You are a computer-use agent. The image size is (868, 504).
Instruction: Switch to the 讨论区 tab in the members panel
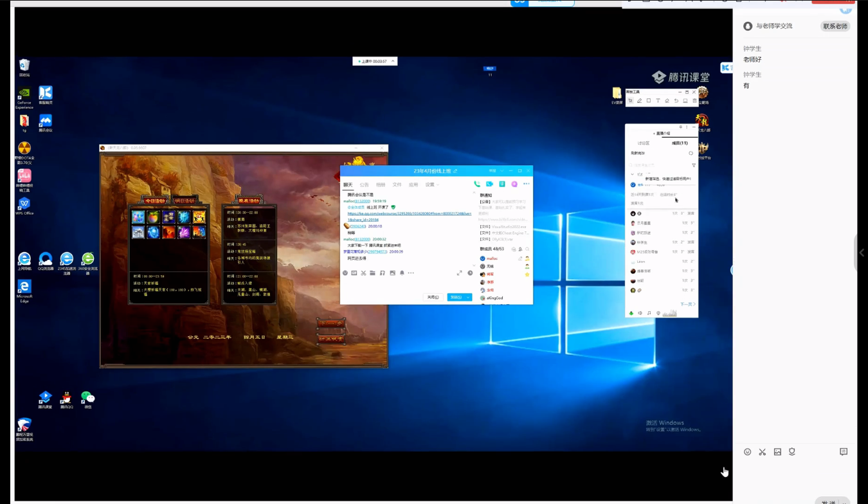pyautogui.click(x=644, y=143)
